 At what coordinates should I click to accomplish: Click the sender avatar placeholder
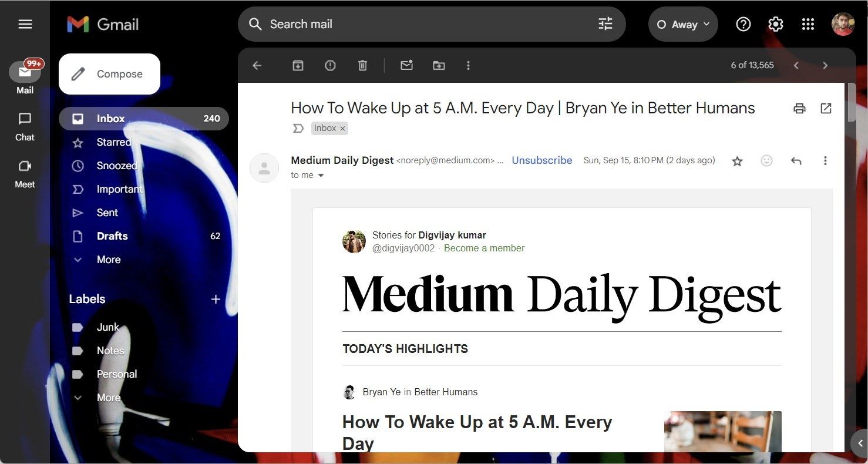264,168
